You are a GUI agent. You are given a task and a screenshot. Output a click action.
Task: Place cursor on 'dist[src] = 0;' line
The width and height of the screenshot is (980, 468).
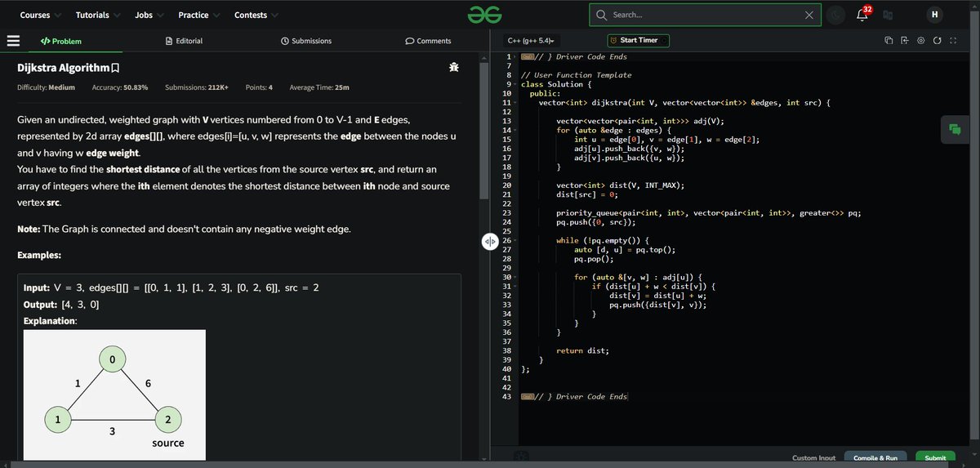(588, 194)
